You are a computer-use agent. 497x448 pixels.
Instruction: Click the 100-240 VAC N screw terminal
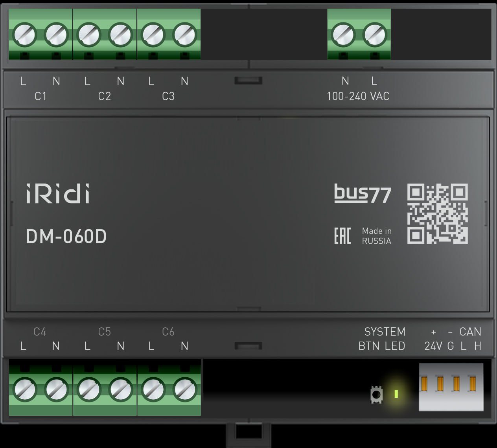(343, 35)
